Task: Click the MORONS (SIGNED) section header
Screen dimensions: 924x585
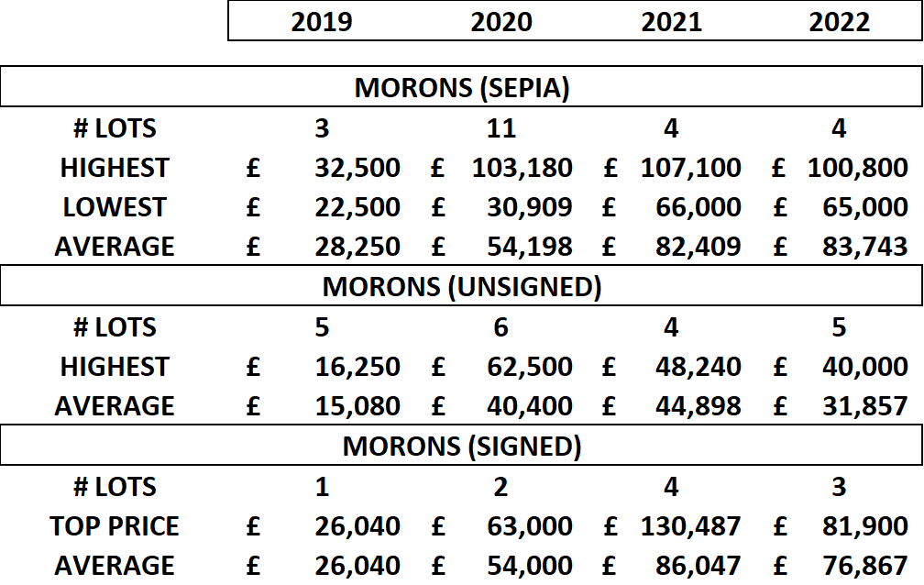Action: point(461,446)
